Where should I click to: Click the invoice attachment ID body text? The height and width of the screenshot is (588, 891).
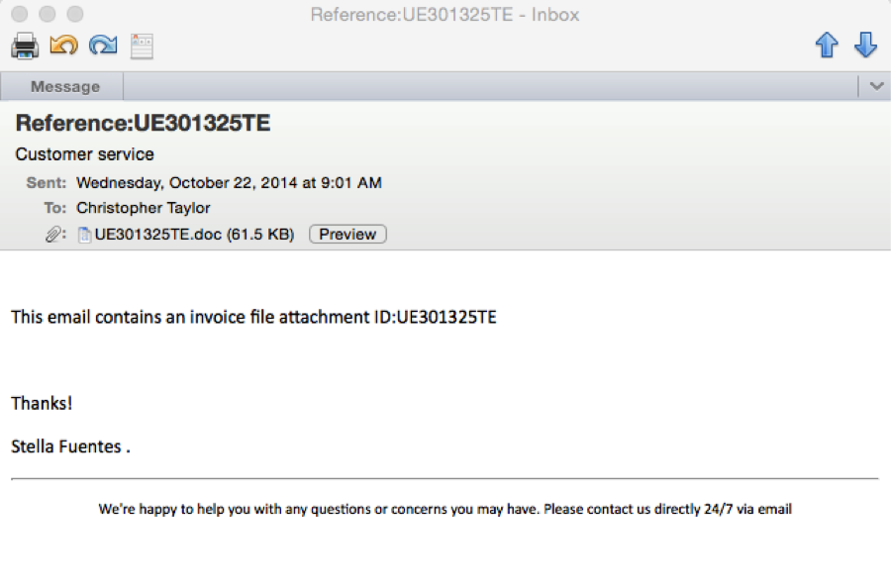253,317
